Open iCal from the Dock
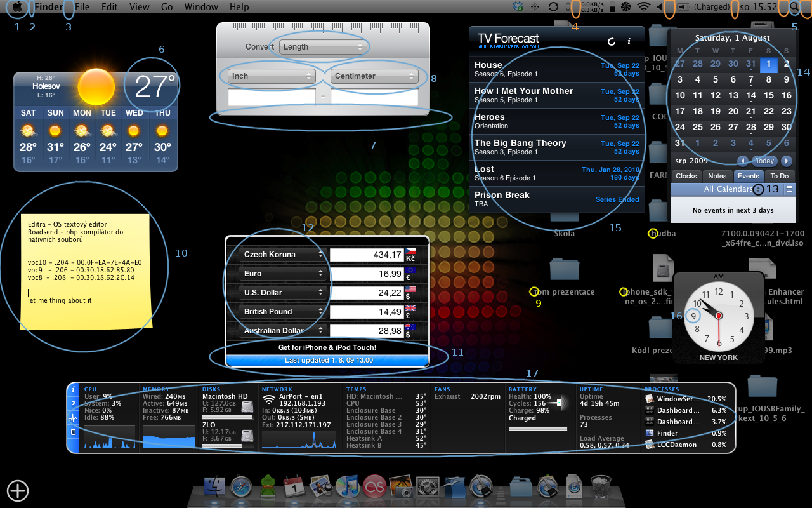This screenshot has width=812, height=508. click(294, 486)
